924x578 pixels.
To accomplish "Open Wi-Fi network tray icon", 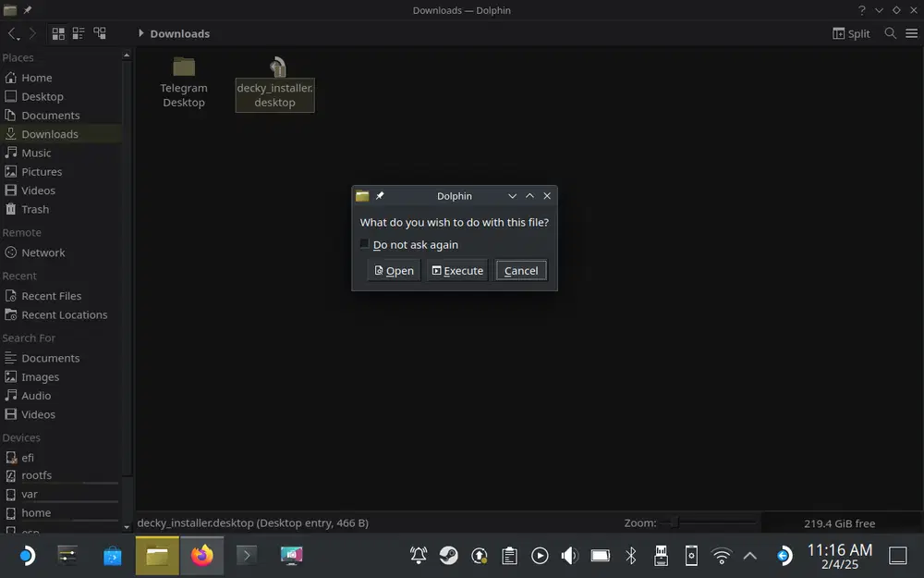I will (x=722, y=556).
